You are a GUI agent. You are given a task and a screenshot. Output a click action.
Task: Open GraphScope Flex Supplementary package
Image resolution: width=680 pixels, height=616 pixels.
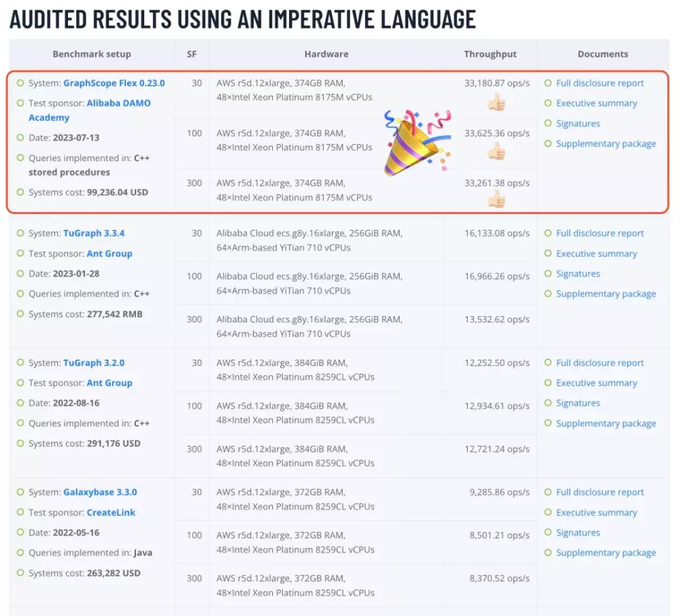(x=606, y=143)
